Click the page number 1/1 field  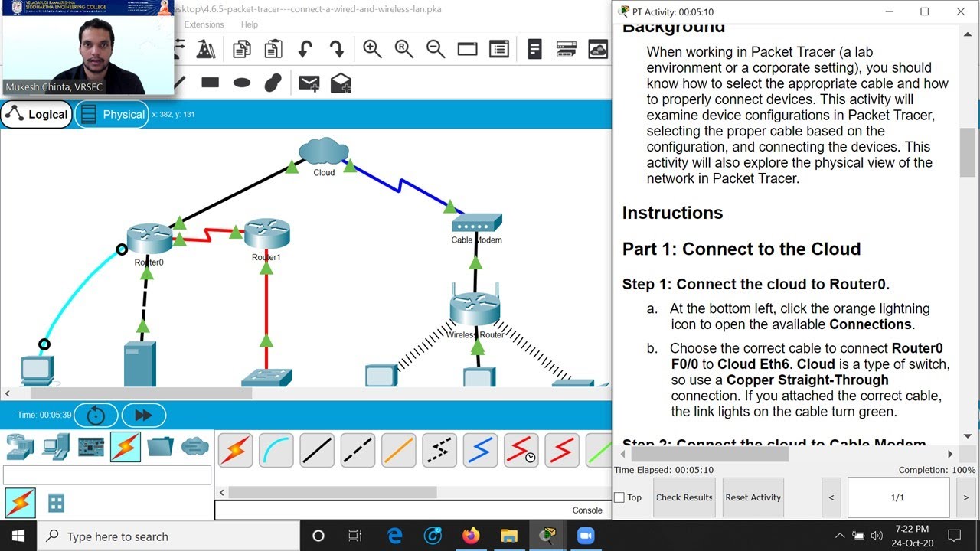point(898,497)
